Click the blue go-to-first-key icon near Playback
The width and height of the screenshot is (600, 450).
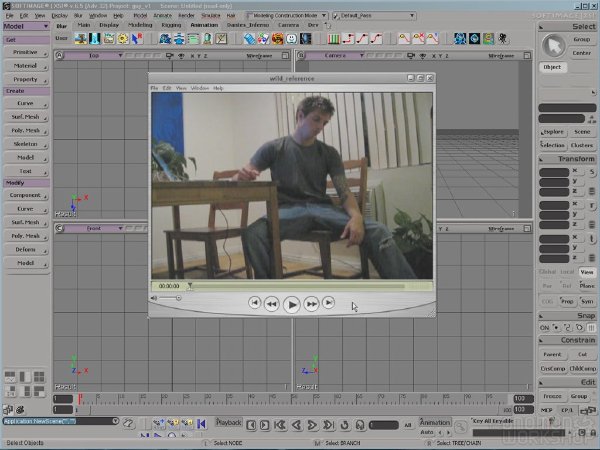tap(202, 424)
